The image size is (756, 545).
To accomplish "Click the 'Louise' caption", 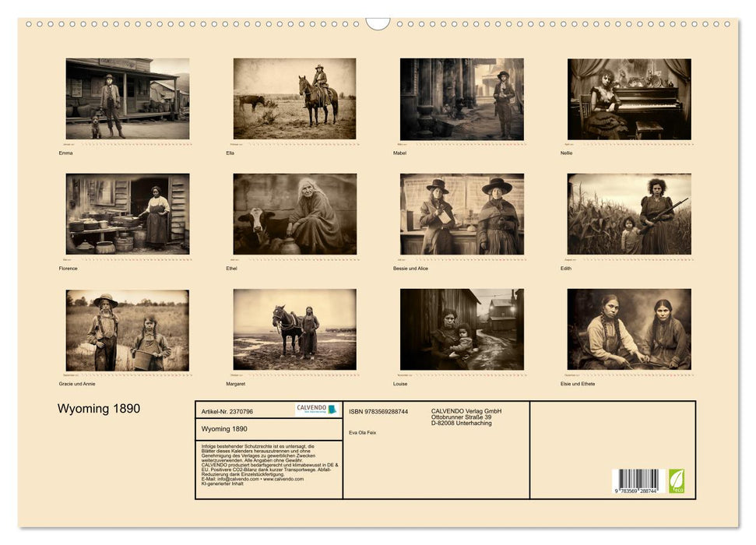I will click(400, 384).
